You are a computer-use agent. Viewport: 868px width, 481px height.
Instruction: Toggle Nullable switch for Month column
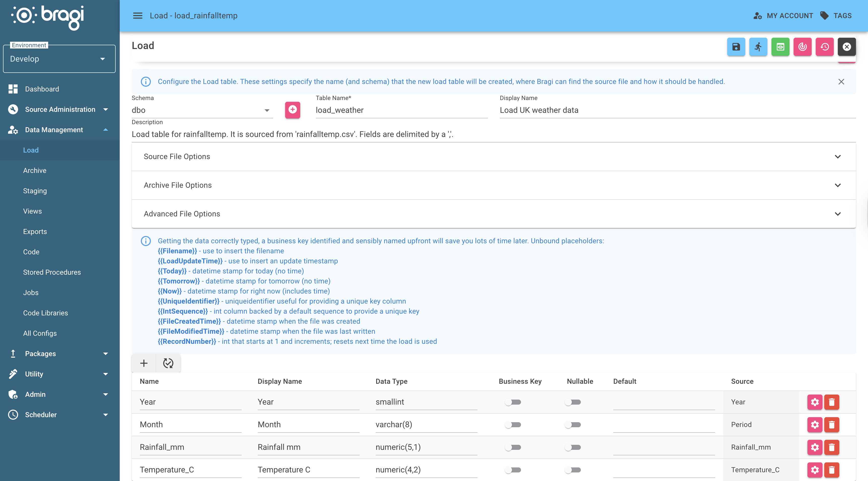[x=573, y=424]
